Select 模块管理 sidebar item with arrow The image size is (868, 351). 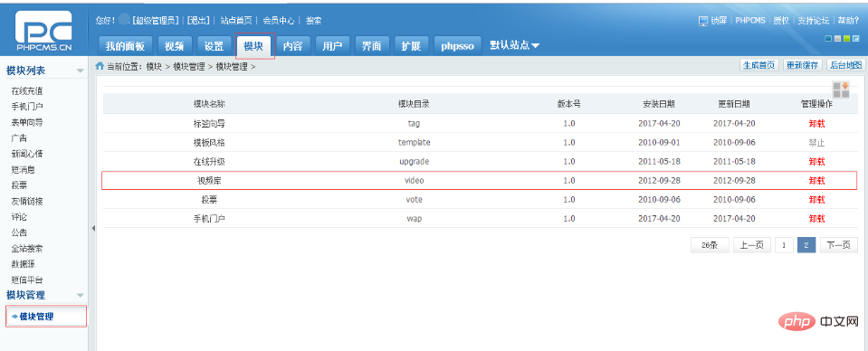(46, 317)
